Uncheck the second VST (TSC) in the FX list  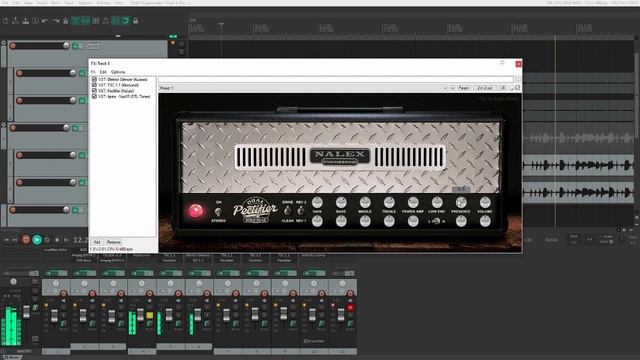tap(94, 85)
